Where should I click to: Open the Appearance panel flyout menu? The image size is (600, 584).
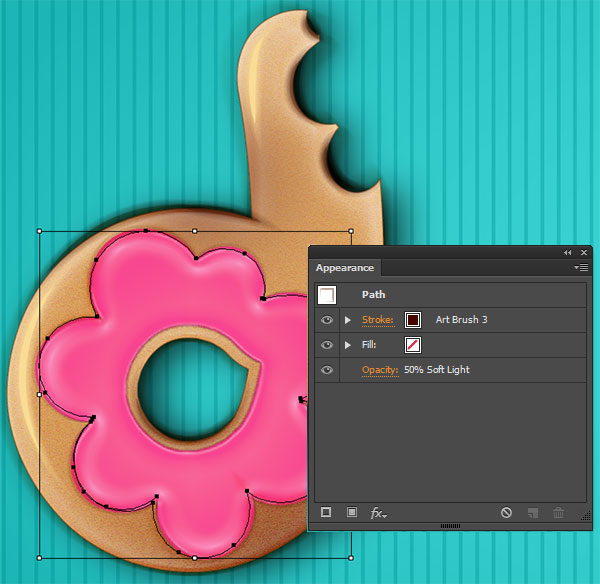[581, 268]
